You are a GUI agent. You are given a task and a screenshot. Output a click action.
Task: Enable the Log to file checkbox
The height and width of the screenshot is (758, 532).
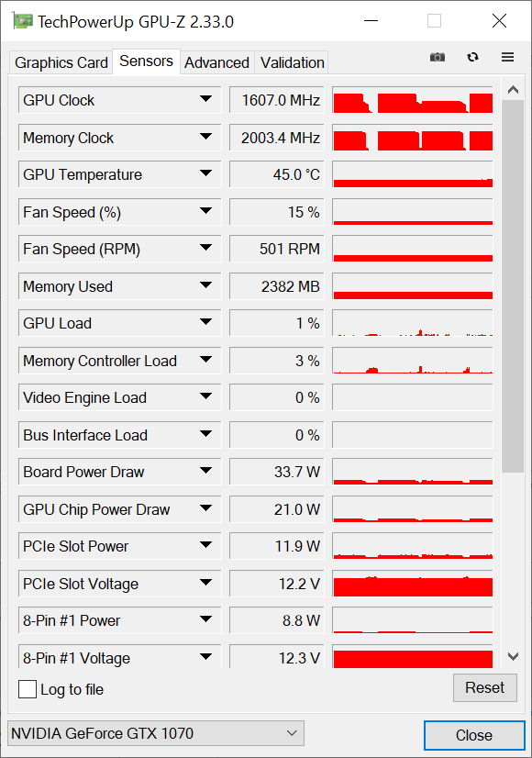coord(28,689)
